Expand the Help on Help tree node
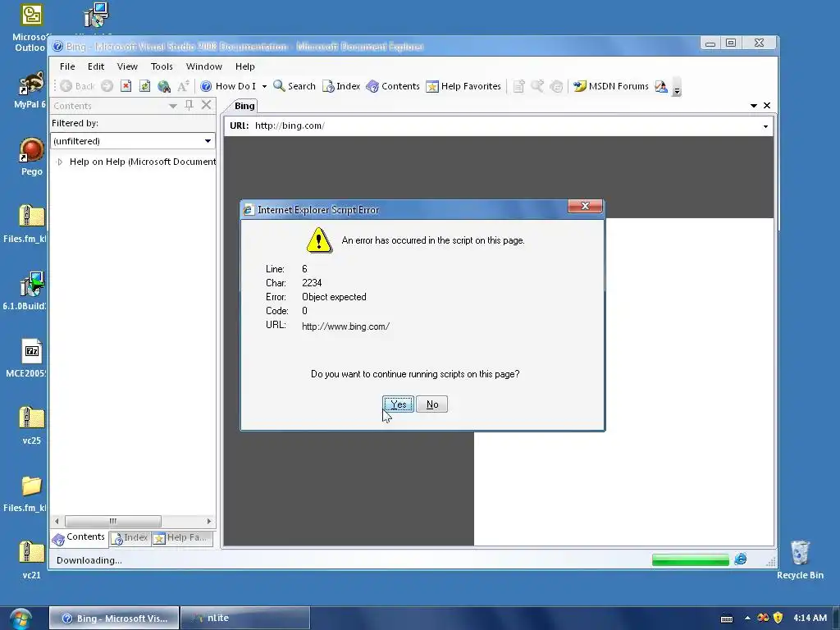The height and width of the screenshot is (630, 840). point(60,162)
